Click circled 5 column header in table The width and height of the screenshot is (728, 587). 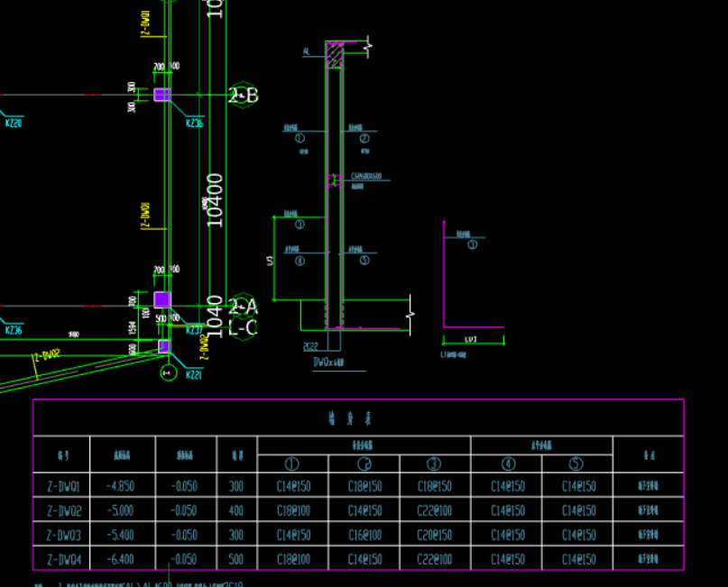576,463
